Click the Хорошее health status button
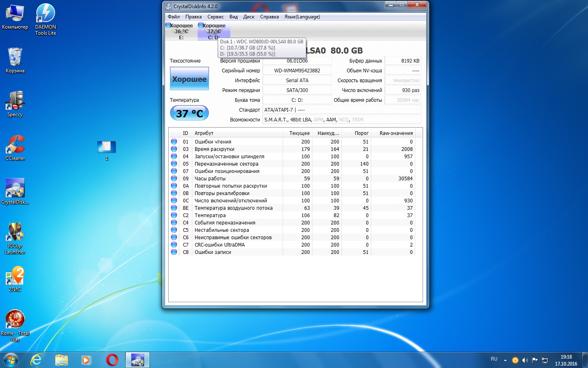Image resolution: width=588 pixels, height=368 pixels. click(189, 79)
